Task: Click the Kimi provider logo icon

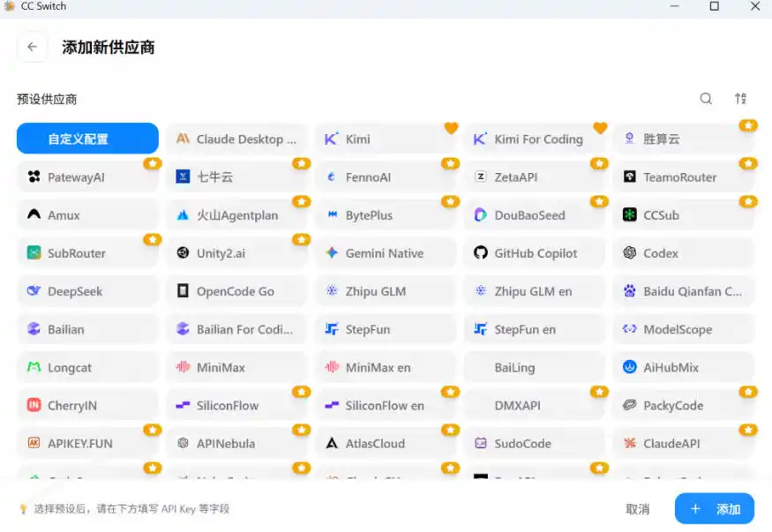Action: tap(332, 139)
